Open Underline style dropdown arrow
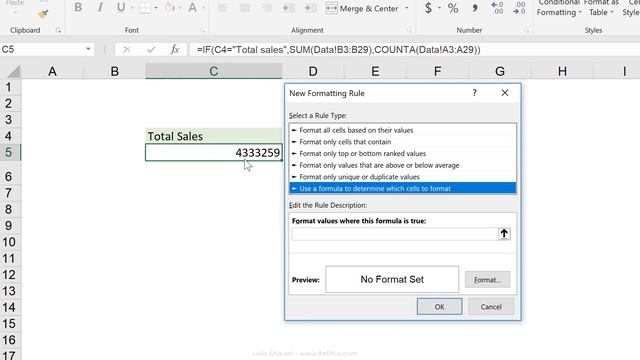Image resolution: width=640 pixels, height=360 pixels. tap(132, 8)
